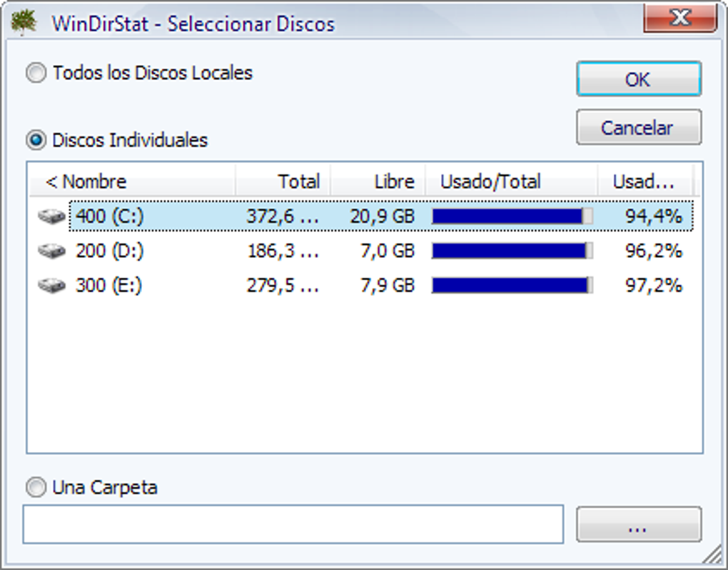Click the 7,0 GB free space value
The image size is (728, 570).
[x=388, y=251]
